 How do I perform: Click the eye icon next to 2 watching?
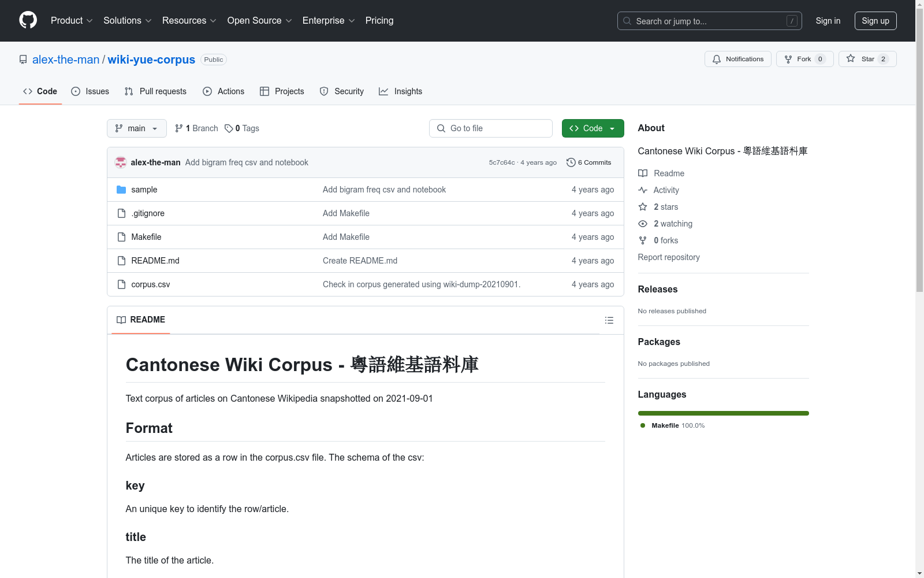pos(643,224)
